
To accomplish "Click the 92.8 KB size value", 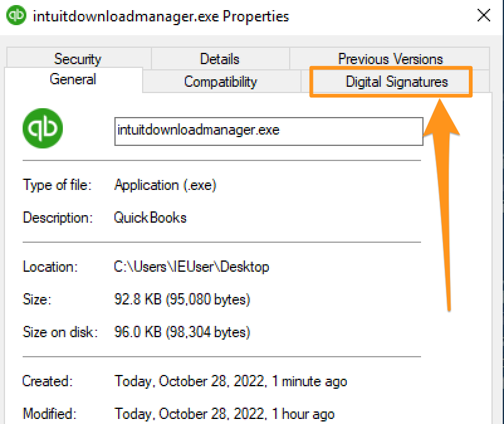I will point(182,299).
